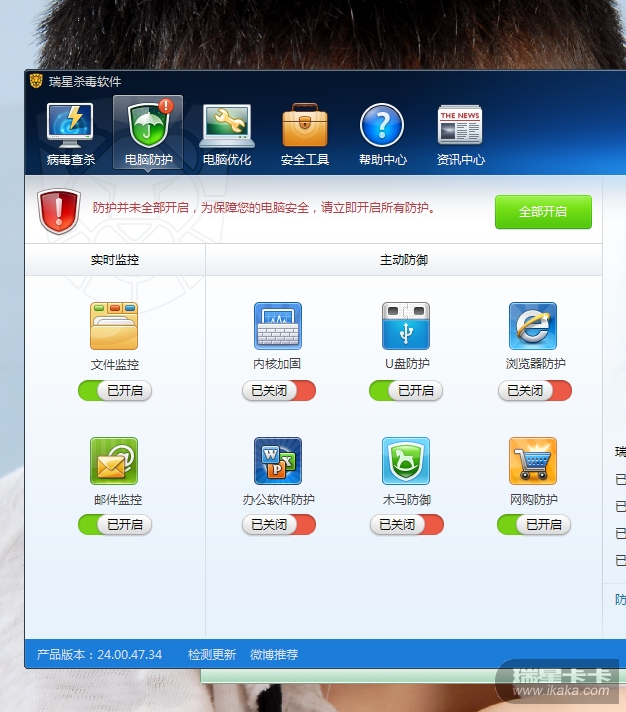Open the 资讯中心 newspaper icon
The image size is (626, 712).
point(460,125)
